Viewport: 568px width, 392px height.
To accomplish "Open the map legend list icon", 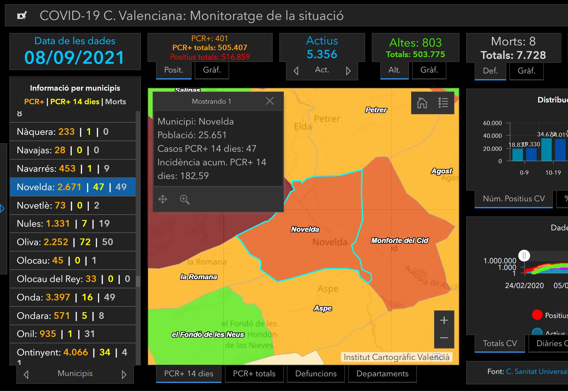I will pyautogui.click(x=443, y=103).
